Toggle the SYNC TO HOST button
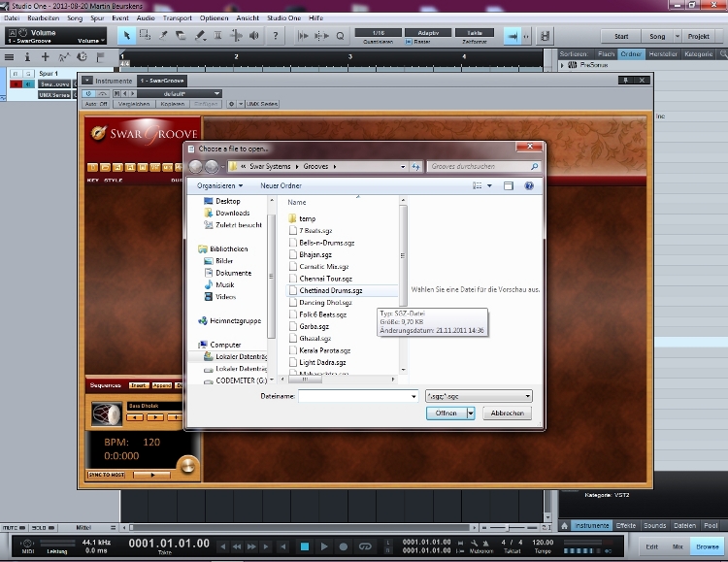The image size is (728, 562). [x=107, y=475]
